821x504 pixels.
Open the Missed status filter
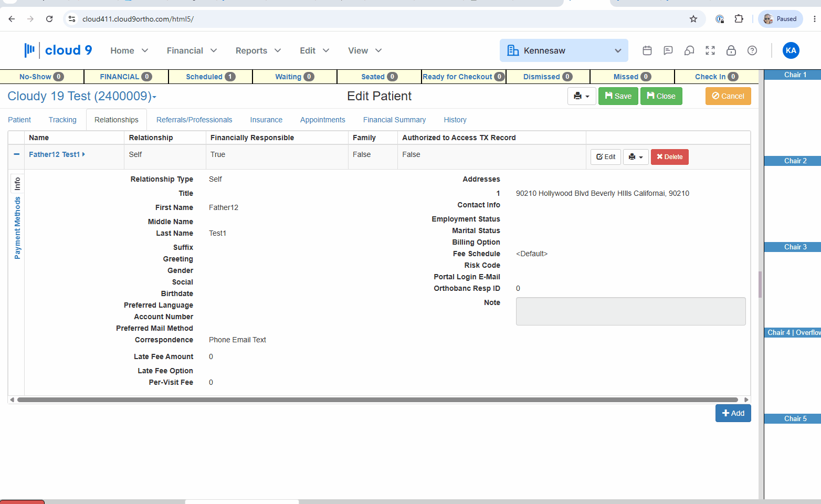click(x=632, y=77)
